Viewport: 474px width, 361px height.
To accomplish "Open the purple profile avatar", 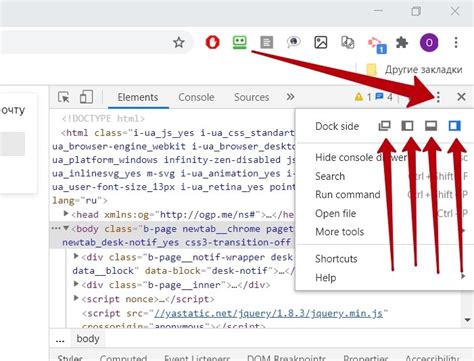I will (x=429, y=42).
